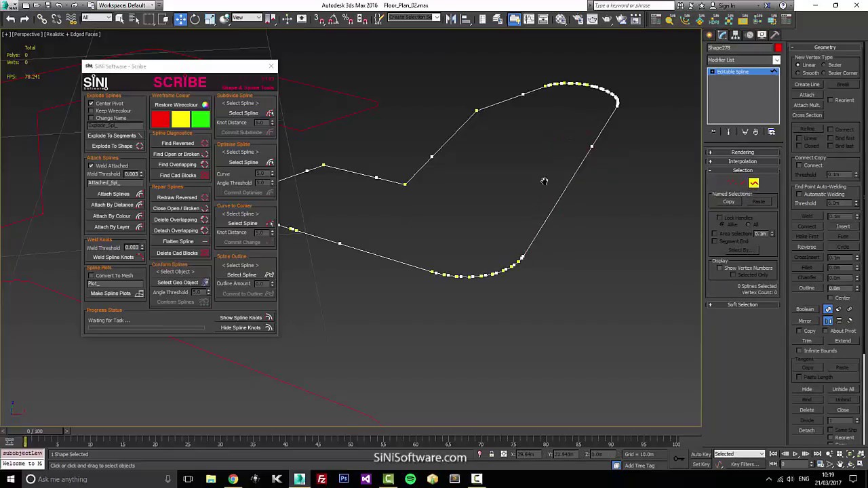Open File Explorer from the taskbar
This screenshot has height=488, width=868.
coord(211,479)
